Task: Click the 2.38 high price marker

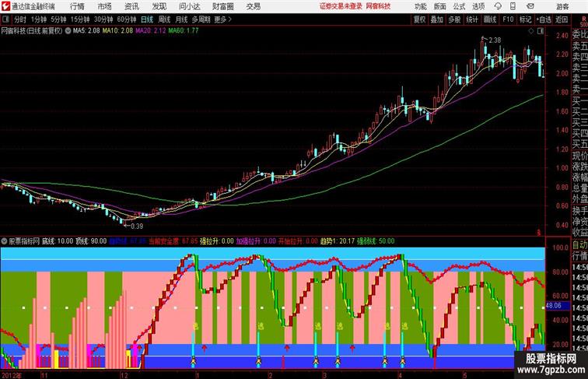Action: 495,40
